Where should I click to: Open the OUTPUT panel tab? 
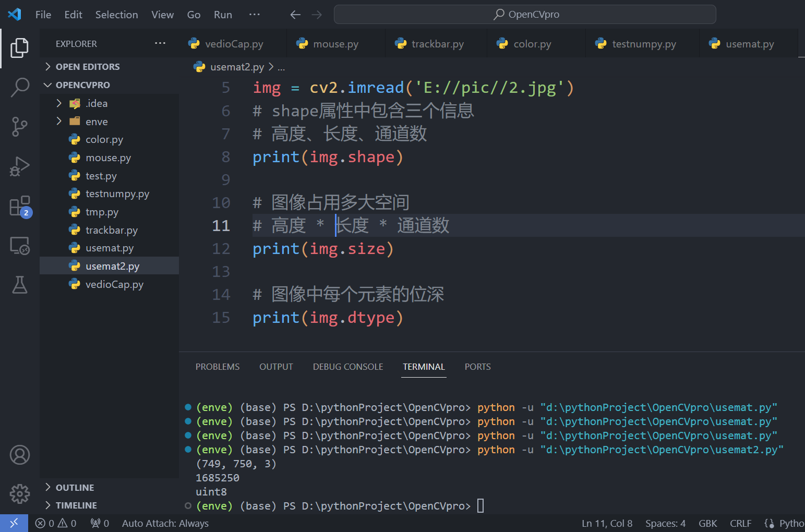tap(276, 367)
